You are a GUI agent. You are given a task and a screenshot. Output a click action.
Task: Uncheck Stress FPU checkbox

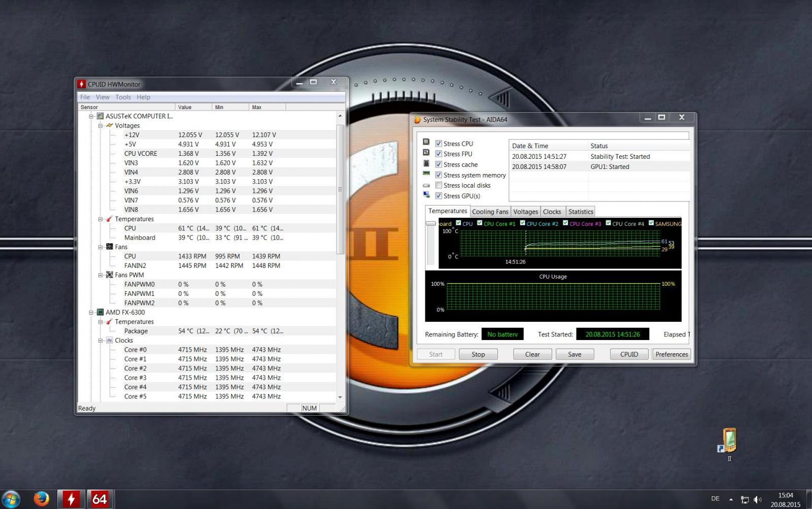point(438,154)
